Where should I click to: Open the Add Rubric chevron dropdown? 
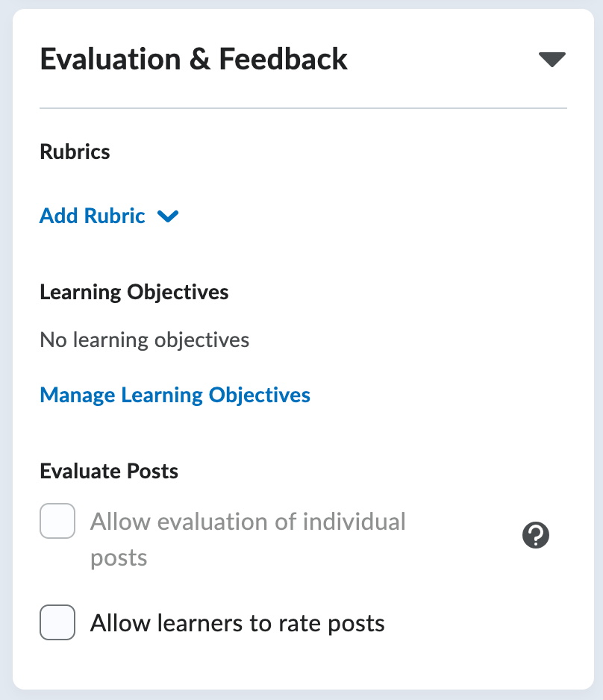click(x=168, y=216)
